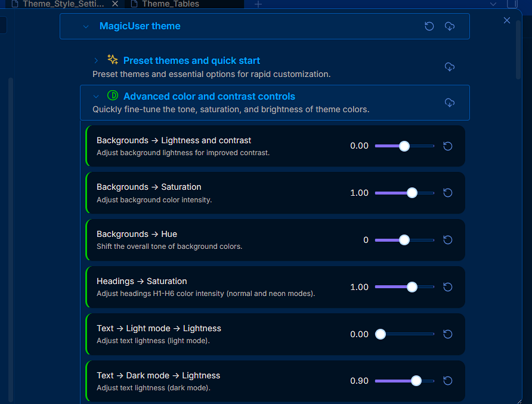Open the tab list dropdown arrow
Screen dimensions: 532x404
coord(493,4)
